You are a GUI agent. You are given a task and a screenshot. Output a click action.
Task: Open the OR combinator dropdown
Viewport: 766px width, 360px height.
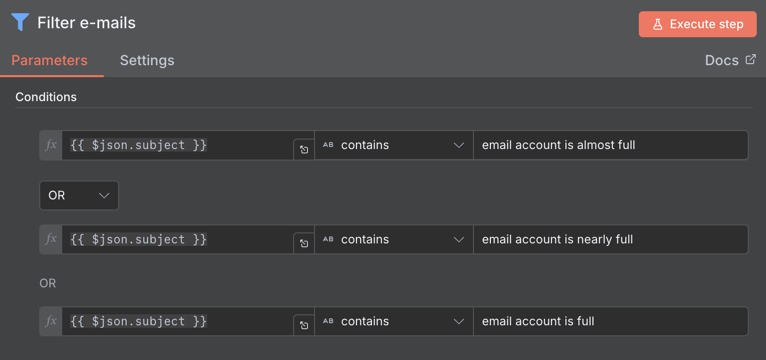click(x=79, y=195)
